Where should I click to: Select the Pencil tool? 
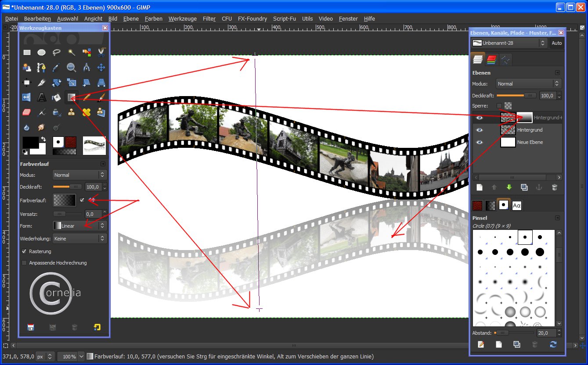86,97
